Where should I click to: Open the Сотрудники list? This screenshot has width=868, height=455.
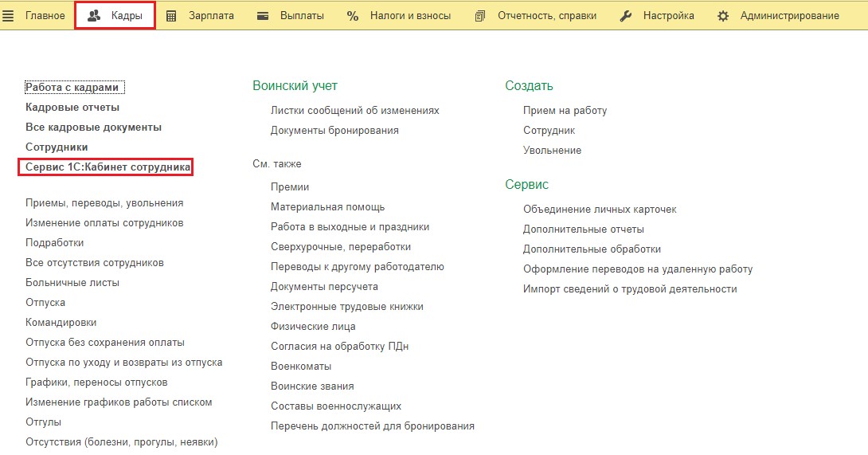pos(57,147)
